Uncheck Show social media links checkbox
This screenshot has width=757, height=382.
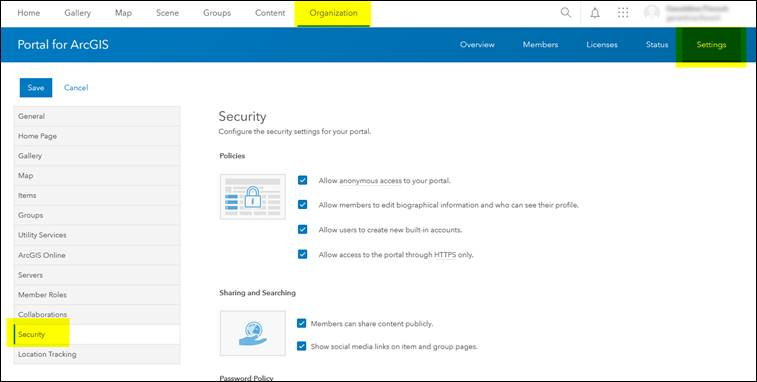tap(302, 346)
